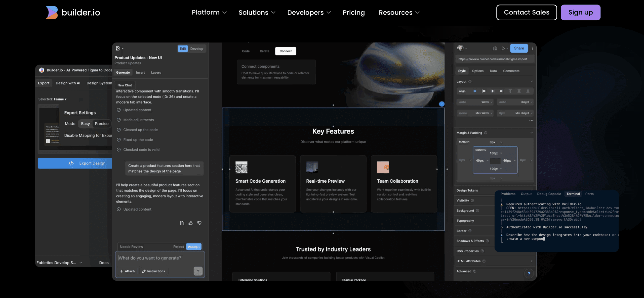This screenshot has width=644, height=298.
Task: Expand the Platform menu
Action: [x=209, y=12]
